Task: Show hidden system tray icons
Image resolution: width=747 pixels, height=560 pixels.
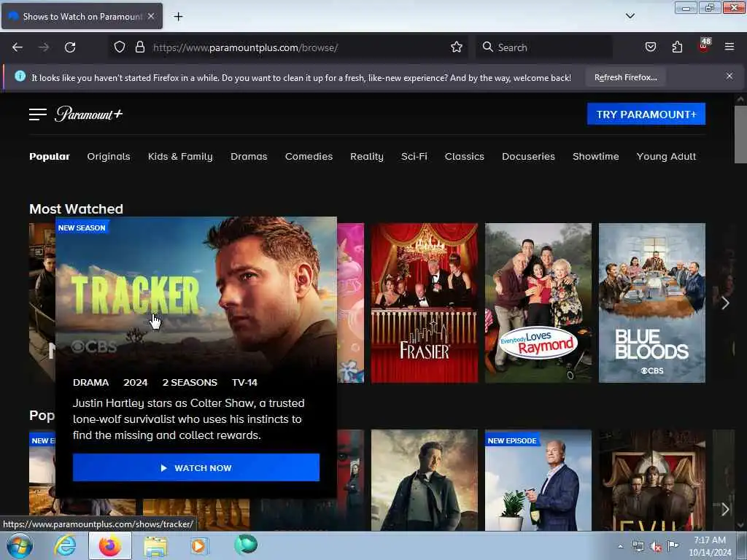Action: pyautogui.click(x=620, y=546)
